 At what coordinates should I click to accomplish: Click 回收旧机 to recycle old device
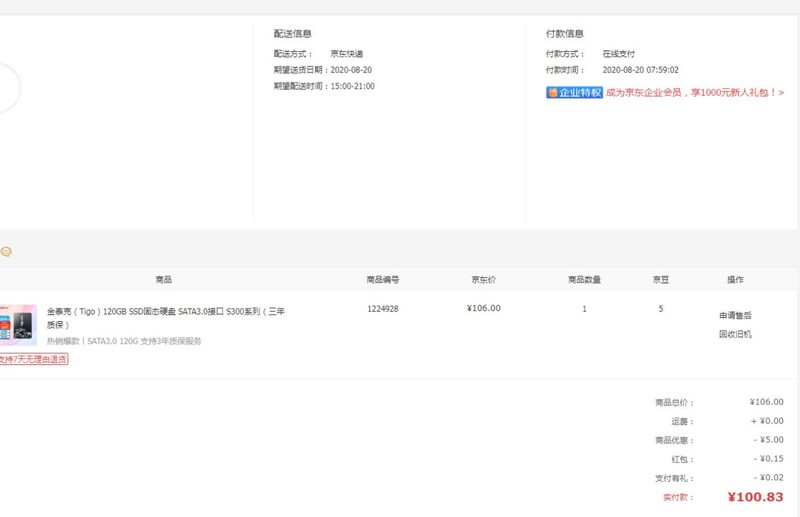tap(735, 334)
